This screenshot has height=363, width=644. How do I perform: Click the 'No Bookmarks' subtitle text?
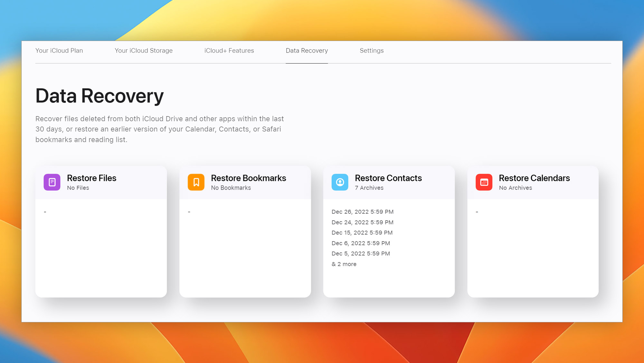[231, 188]
